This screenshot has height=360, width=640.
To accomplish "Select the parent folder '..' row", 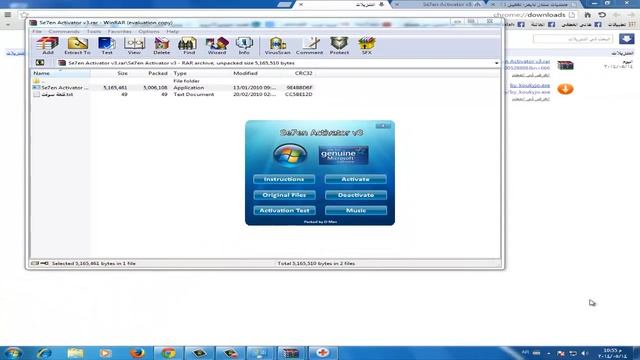I will click(173, 81).
